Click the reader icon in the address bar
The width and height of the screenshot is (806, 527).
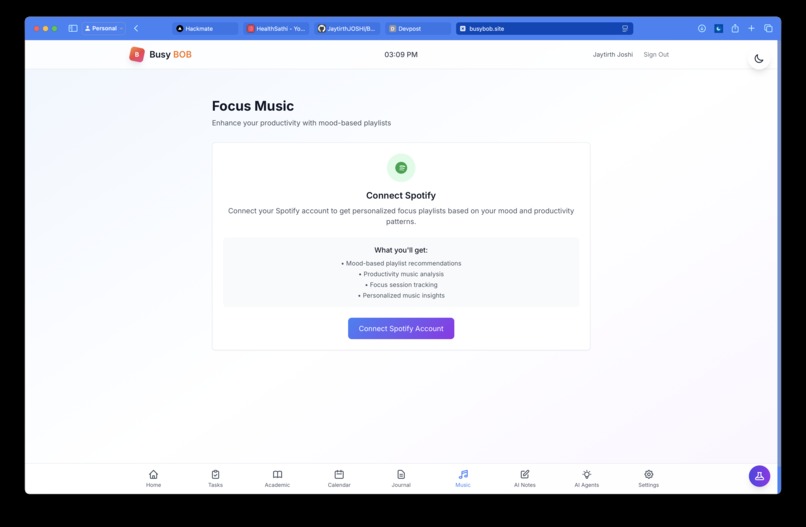[625, 29]
